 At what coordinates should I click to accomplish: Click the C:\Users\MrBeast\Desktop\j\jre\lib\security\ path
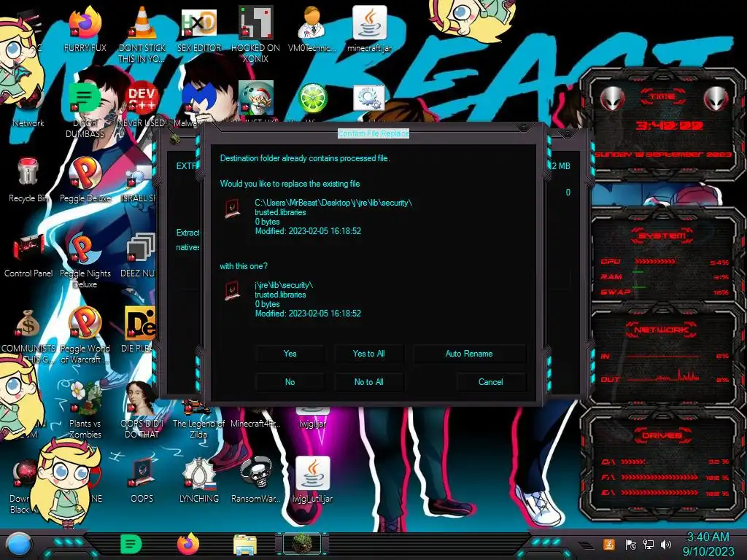coord(333,203)
